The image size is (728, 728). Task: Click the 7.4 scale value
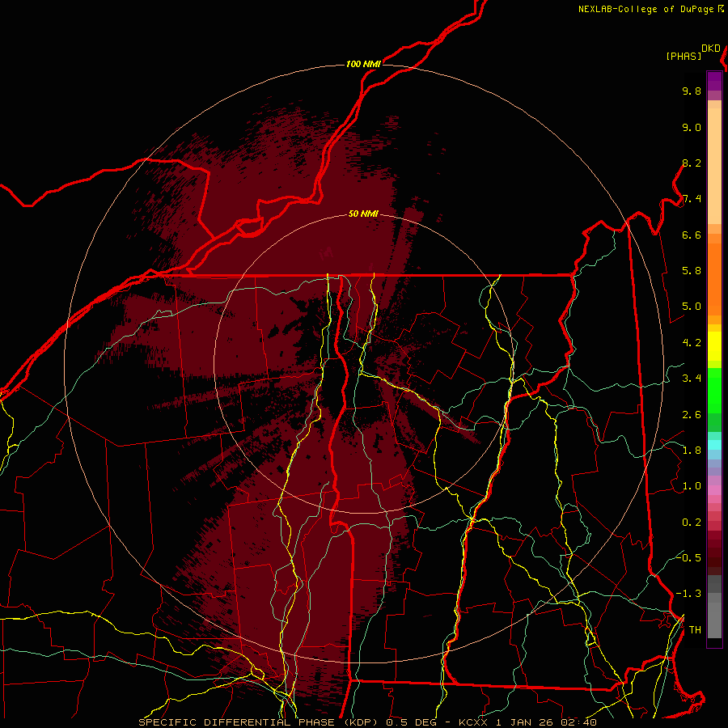(x=692, y=199)
